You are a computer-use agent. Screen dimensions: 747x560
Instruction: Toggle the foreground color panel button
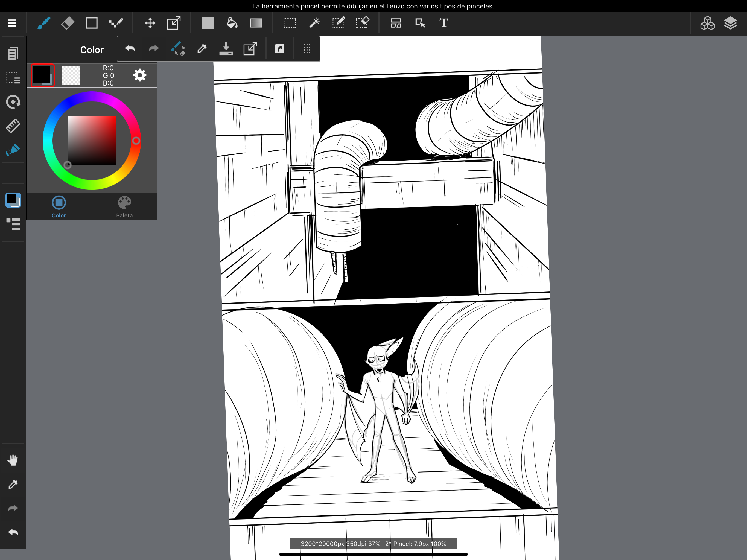(x=13, y=200)
